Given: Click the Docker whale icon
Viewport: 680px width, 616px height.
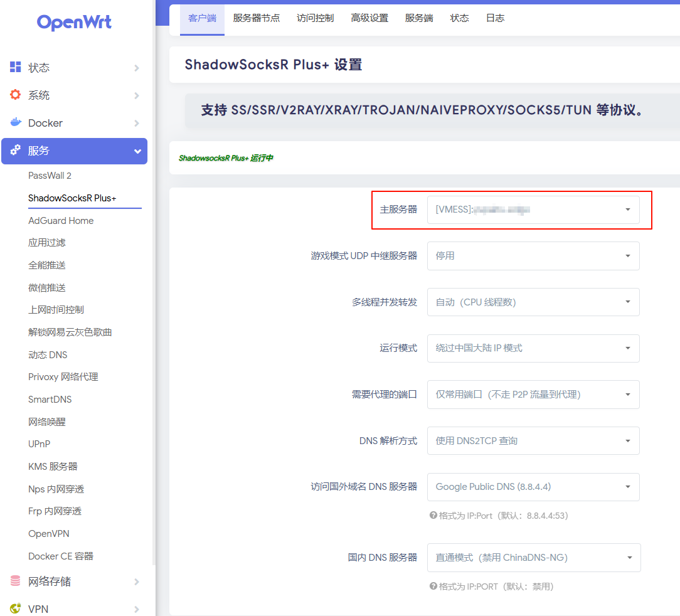Looking at the screenshot, I should pyautogui.click(x=15, y=123).
